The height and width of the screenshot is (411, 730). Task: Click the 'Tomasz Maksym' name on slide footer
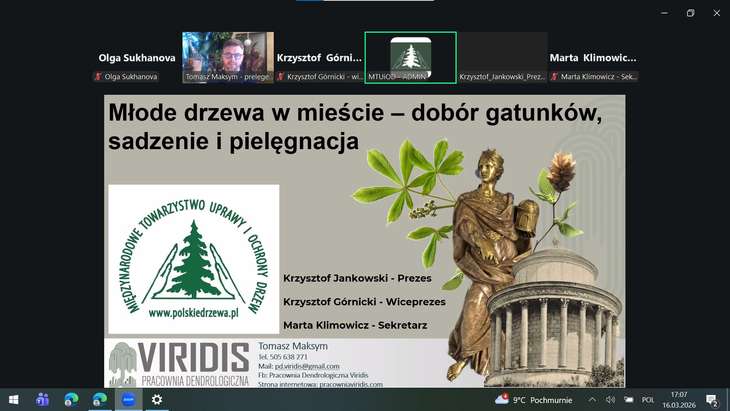(293, 346)
